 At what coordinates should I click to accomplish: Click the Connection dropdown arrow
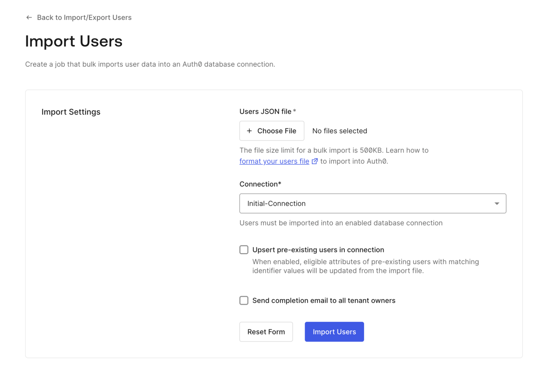tap(496, 203)
